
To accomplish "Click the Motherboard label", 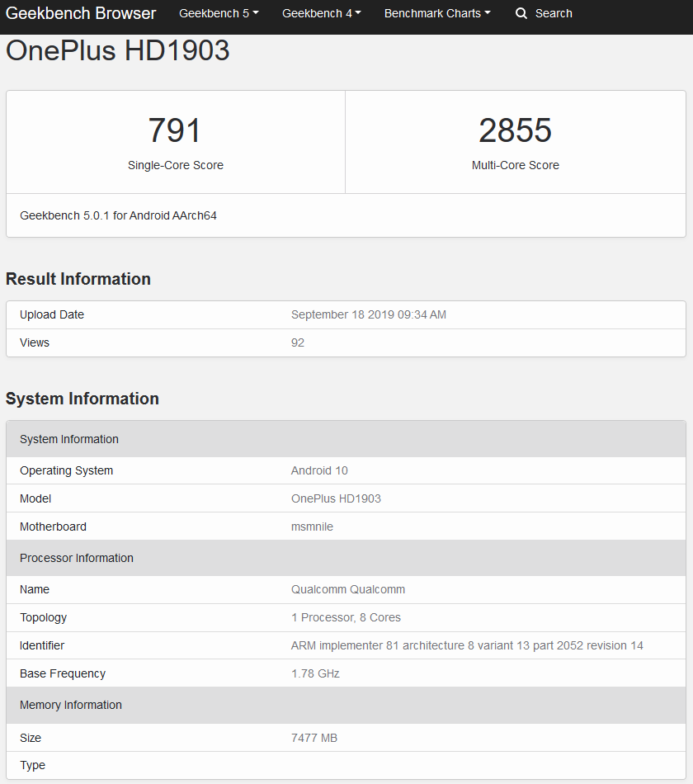I will pyautogui.click(x=53, y=527).
